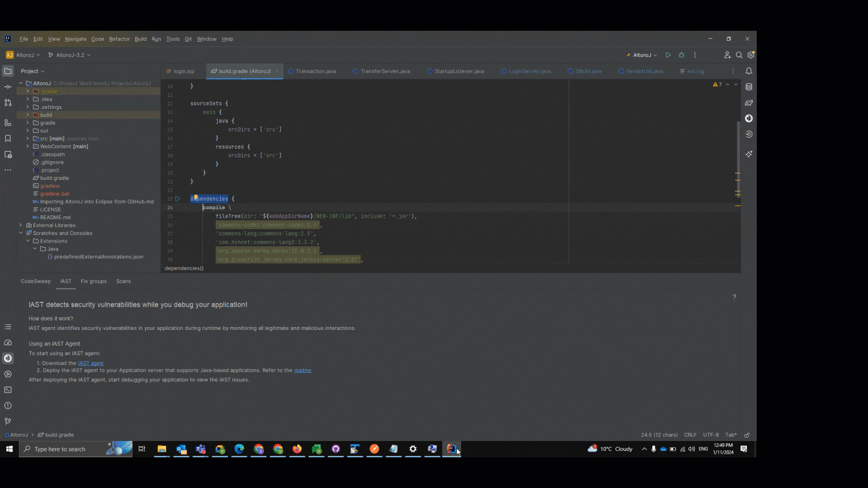This screenshot has height=488, width=868.
Task: Open Firefox from the taskbar
Action: 297,449
